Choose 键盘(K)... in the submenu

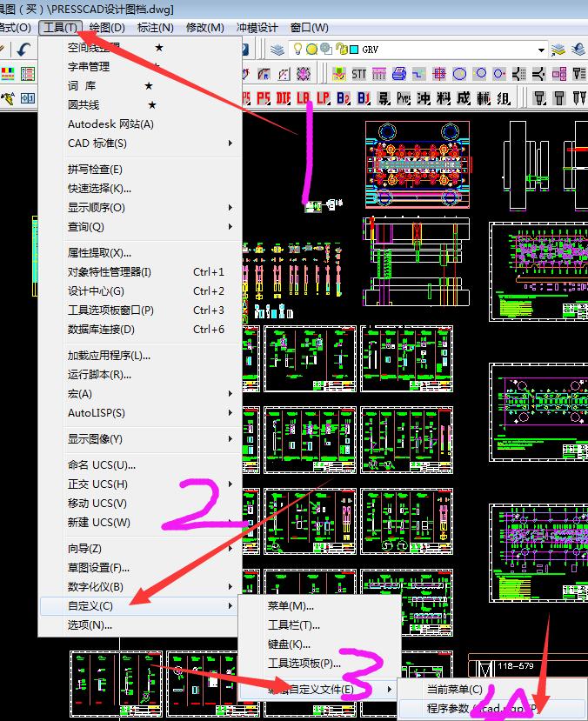pos(319,644)
